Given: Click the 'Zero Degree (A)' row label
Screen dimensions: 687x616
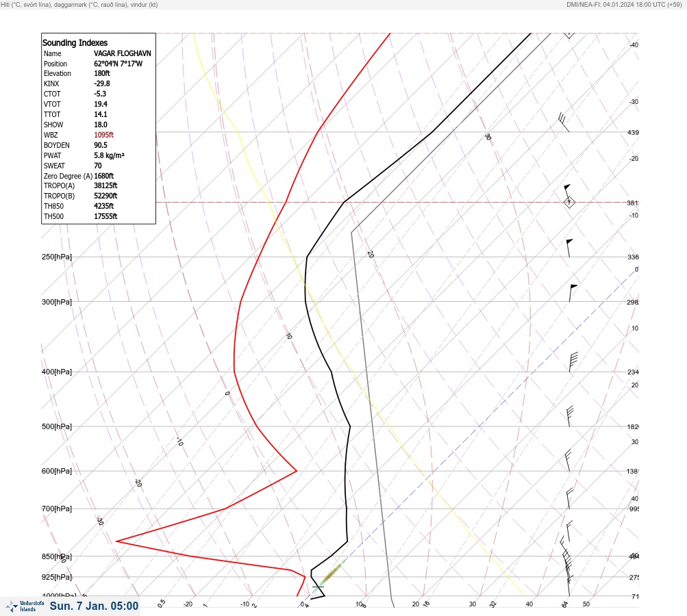Looking at the screenshot, I should pyautogui.click(x=68, y=176).
